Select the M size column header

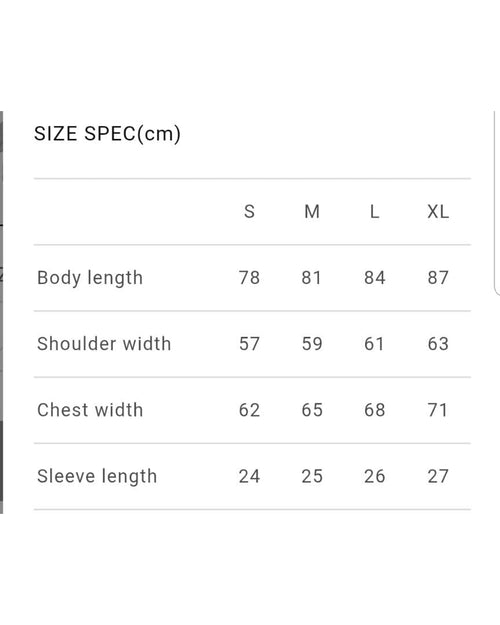click(312, 212)
